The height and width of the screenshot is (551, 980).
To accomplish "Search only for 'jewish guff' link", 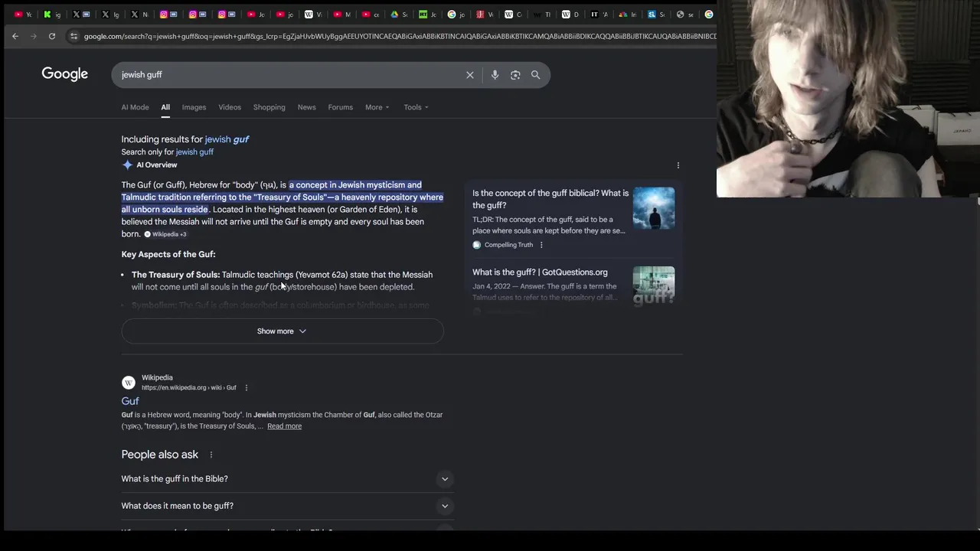I will tap(194, 152).
